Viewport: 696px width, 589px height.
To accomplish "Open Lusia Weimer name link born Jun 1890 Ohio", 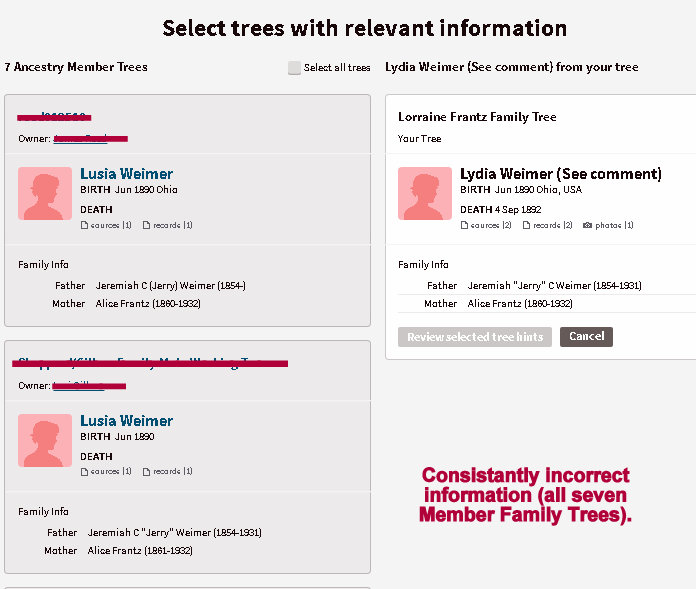I will [x=126, y=174].
